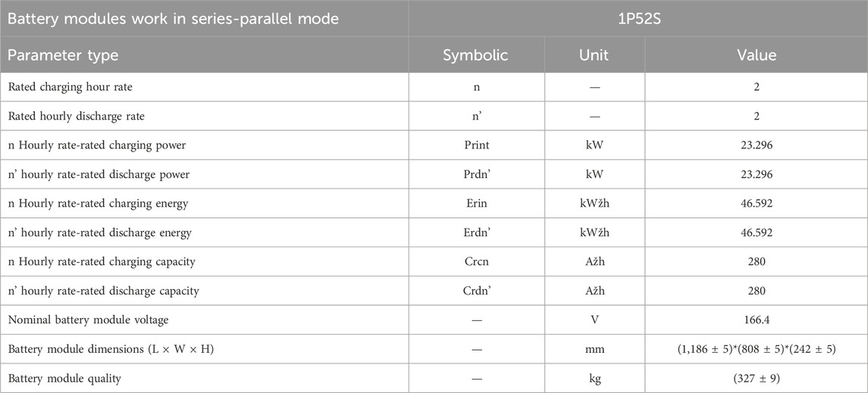Click the Value column header
868x393 pixels.
pos(756,55)
